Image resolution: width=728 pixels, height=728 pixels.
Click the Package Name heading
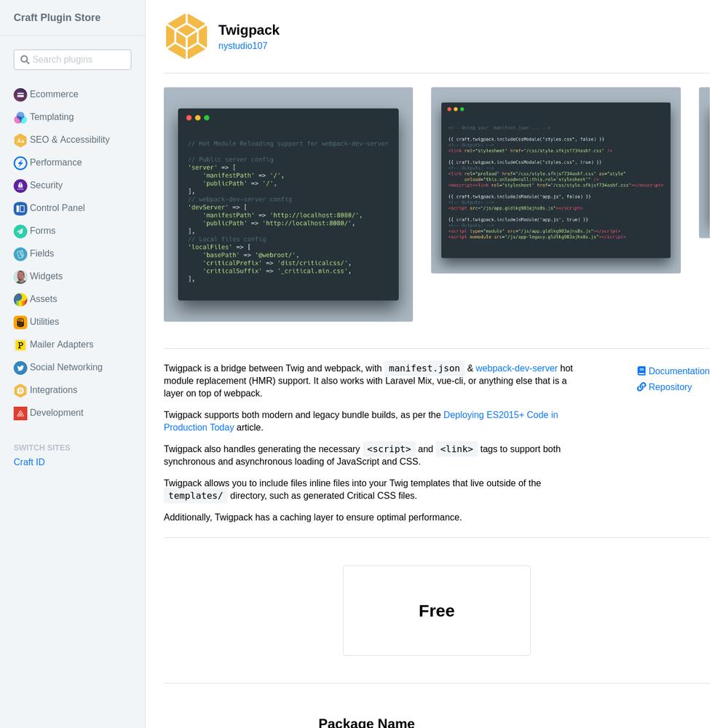366,723
